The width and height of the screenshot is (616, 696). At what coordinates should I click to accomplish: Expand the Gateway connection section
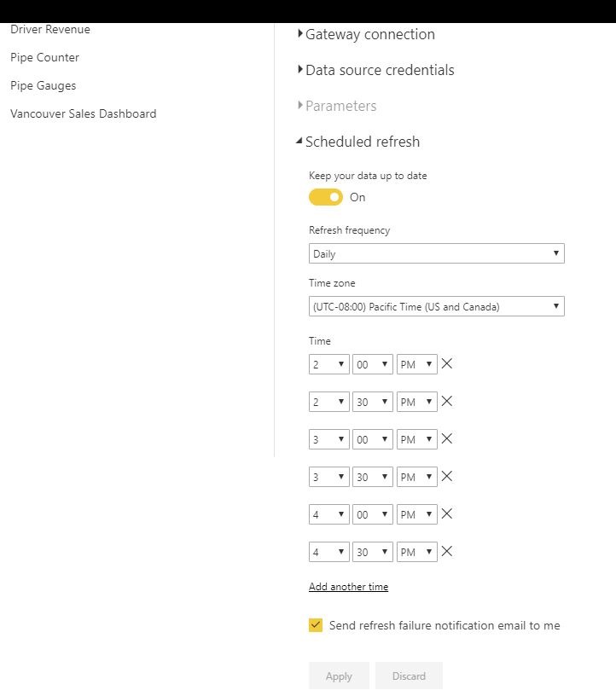[366, 34]
